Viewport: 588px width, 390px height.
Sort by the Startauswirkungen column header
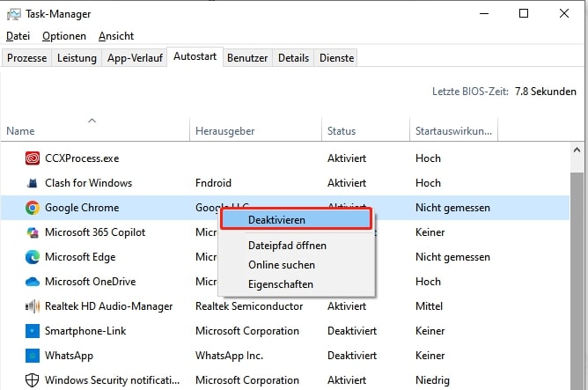click(x=453, y=131)
